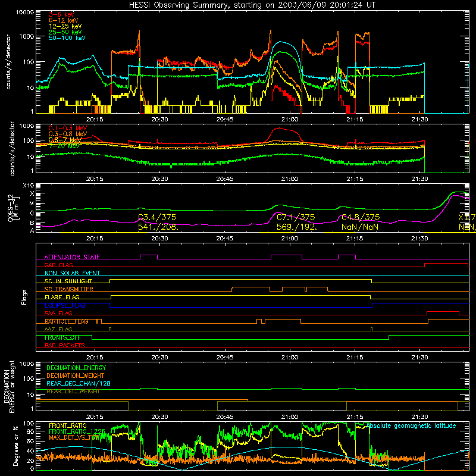Select the '25-50 keV' legend label
The height and width of the screenshot is (476, 476).
click(x=65, y=32)
